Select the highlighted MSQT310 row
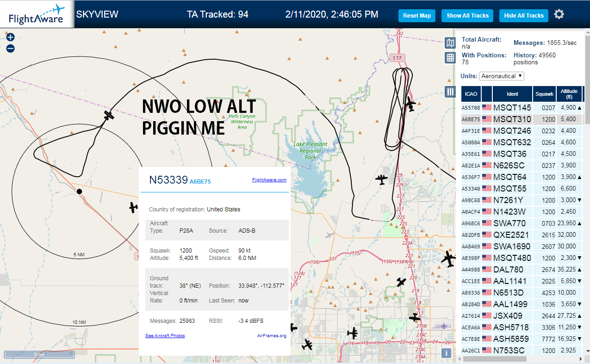 522,119
